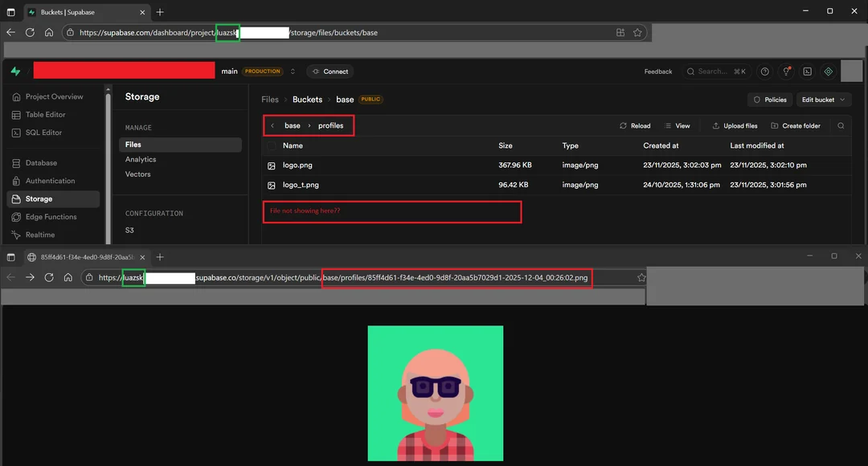This screenshot has height=466, width=868.
Task: Navigate to the profiles breadcrumb
Action: click(x=333, y=126)
